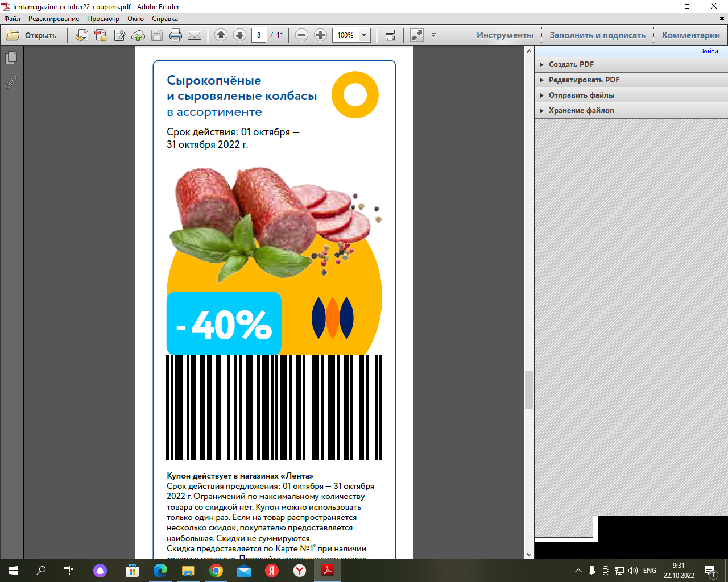Open the attachments paperclip panel icon

11,82
